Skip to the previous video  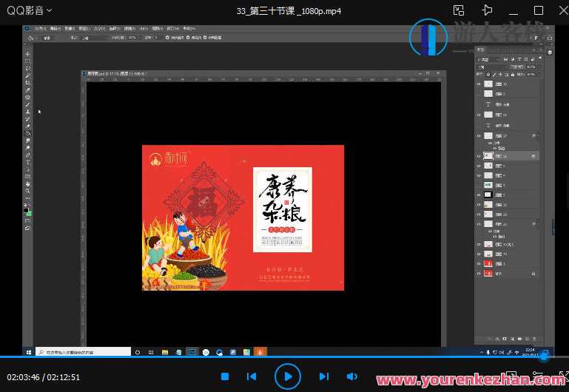pos(252,376)
